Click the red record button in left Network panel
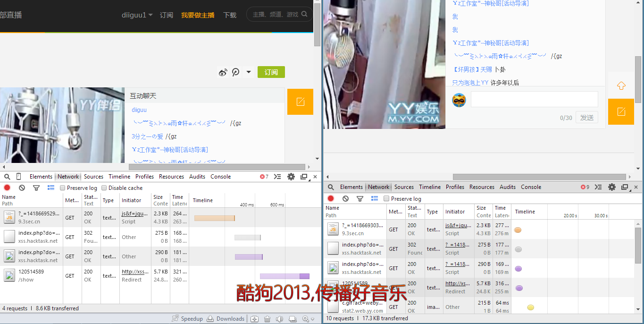644x324 pixels. pos(7,188)
